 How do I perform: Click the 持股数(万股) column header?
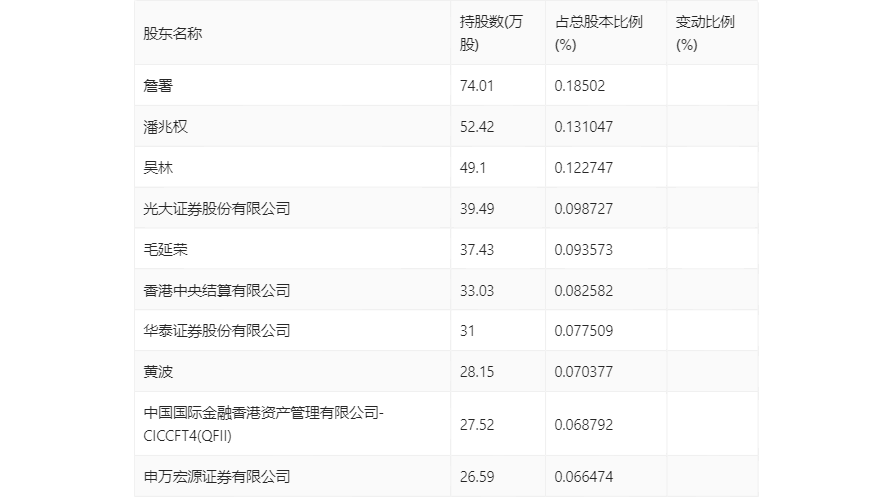(x=491, y=34)
